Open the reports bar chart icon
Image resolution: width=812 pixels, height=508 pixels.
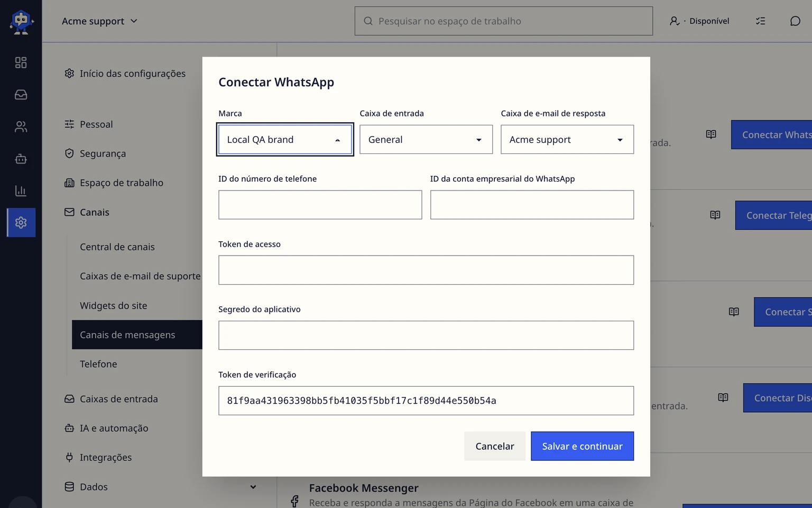tap(21, 190)
